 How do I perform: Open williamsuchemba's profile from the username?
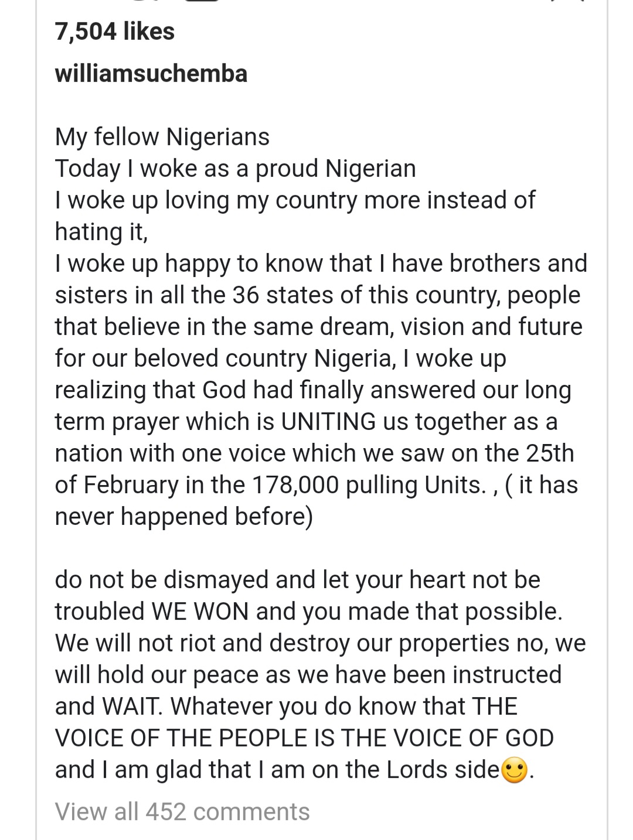pyautogui.click(x=151, y=74)
